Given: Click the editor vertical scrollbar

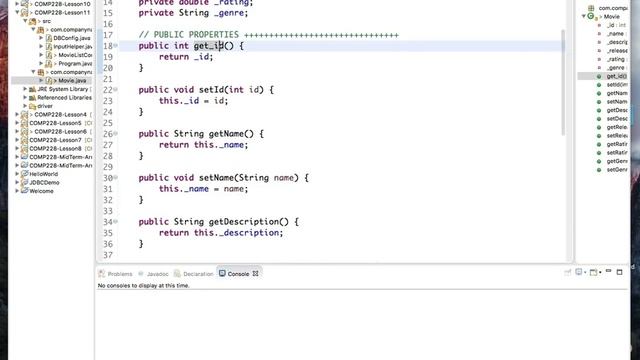Looking at the screenshot, I should pos(564,82).
